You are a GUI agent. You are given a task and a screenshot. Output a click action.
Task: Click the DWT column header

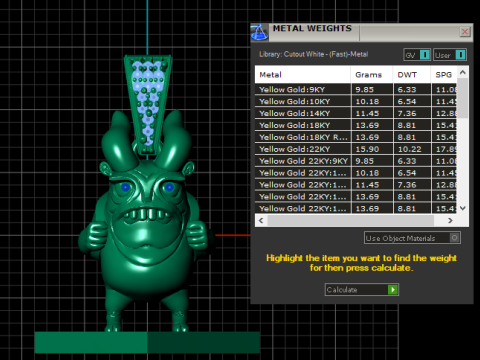pyautogui.click(x=412, y=75)
